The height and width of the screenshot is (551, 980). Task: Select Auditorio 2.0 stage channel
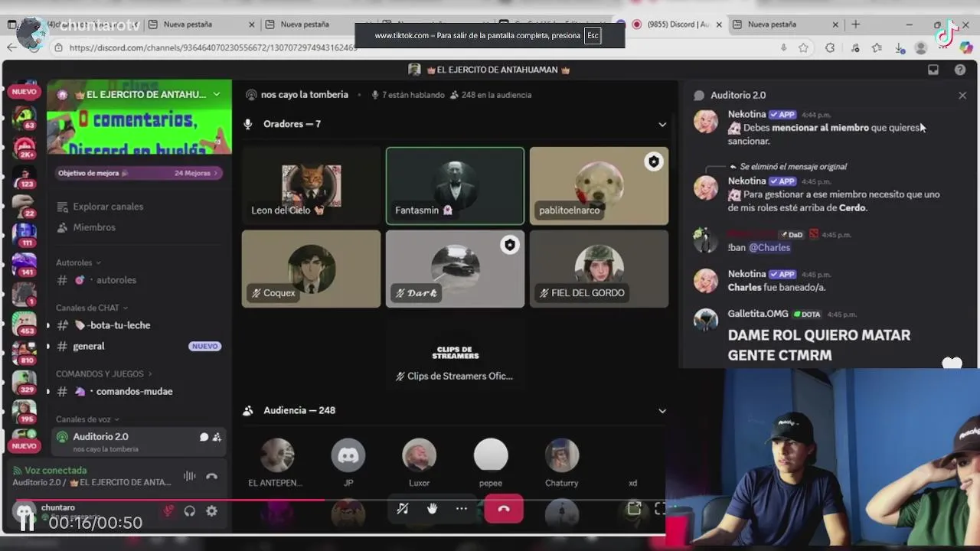tap(138, 441)
